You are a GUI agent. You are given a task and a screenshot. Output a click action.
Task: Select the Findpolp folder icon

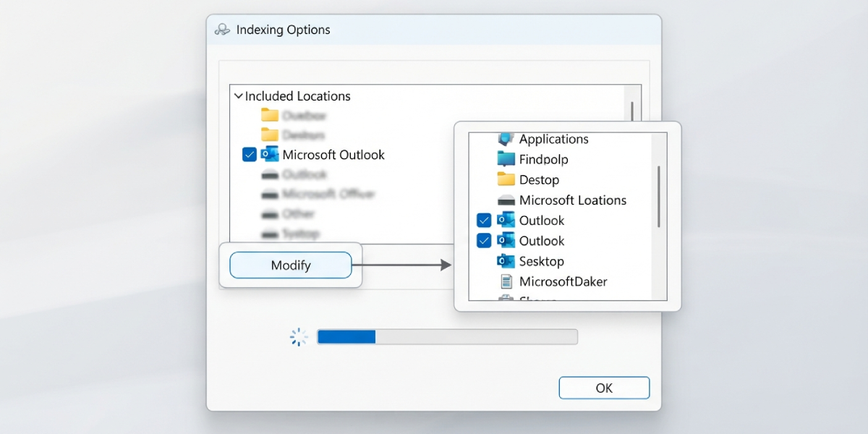pos(506,159)
